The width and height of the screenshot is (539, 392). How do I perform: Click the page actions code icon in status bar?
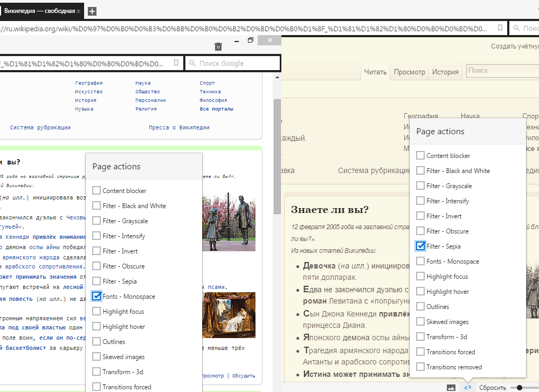468,387
